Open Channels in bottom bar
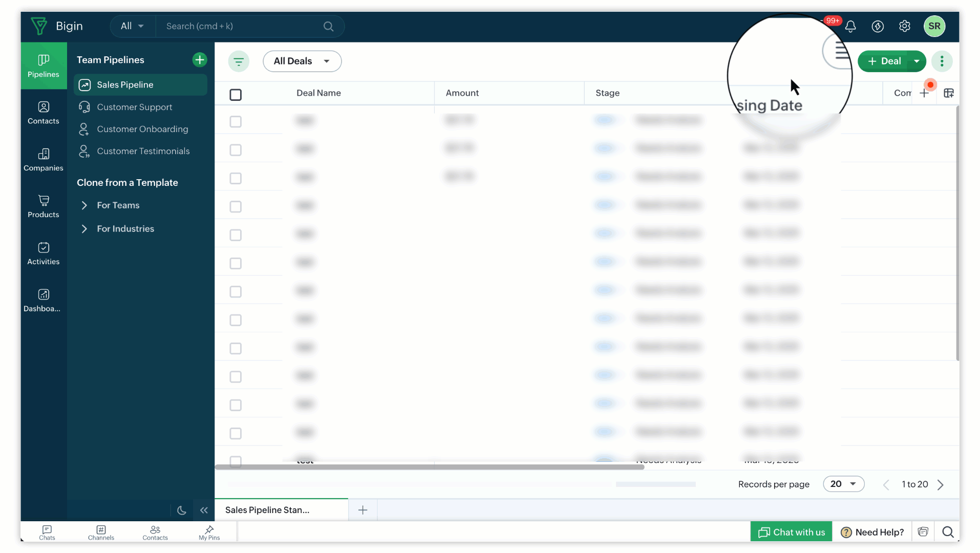The width and height of the screenshot is (980, 553). point(101,533)
